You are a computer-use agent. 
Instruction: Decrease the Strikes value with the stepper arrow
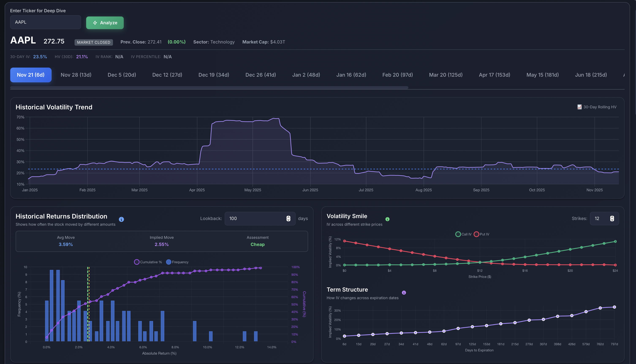(612, 220)
